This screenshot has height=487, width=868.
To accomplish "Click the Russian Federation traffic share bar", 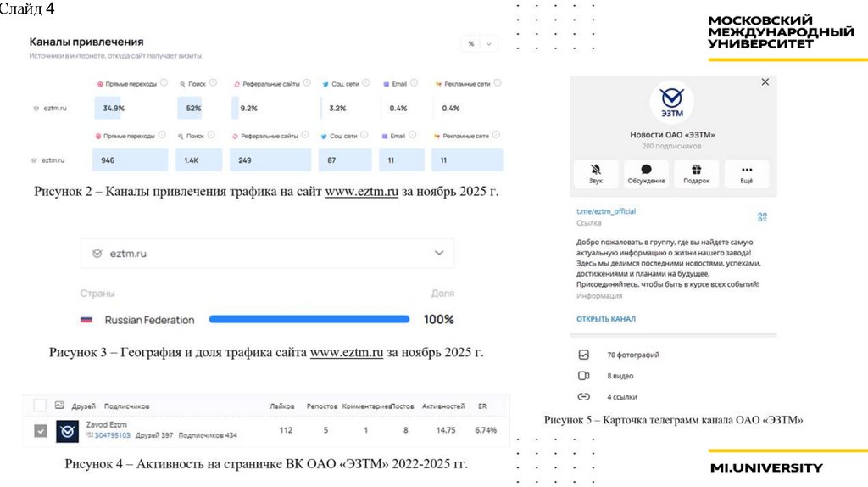I will (309, 319).
